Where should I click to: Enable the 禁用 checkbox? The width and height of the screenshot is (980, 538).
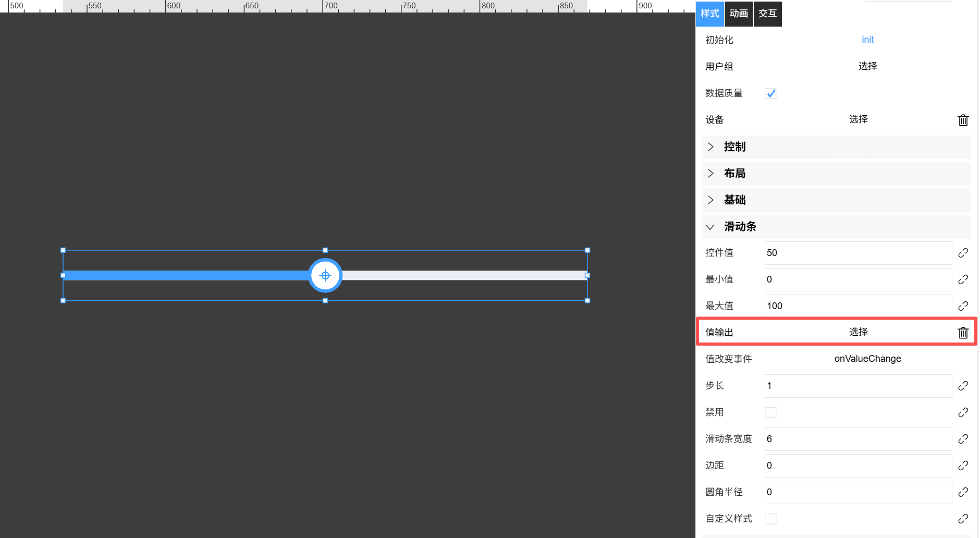[770, 412]
